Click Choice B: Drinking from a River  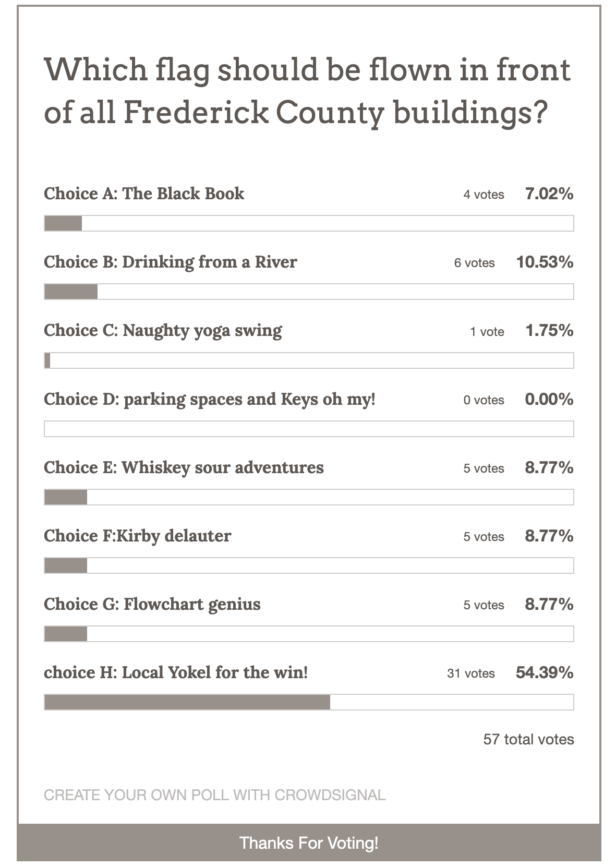point(170,262)
